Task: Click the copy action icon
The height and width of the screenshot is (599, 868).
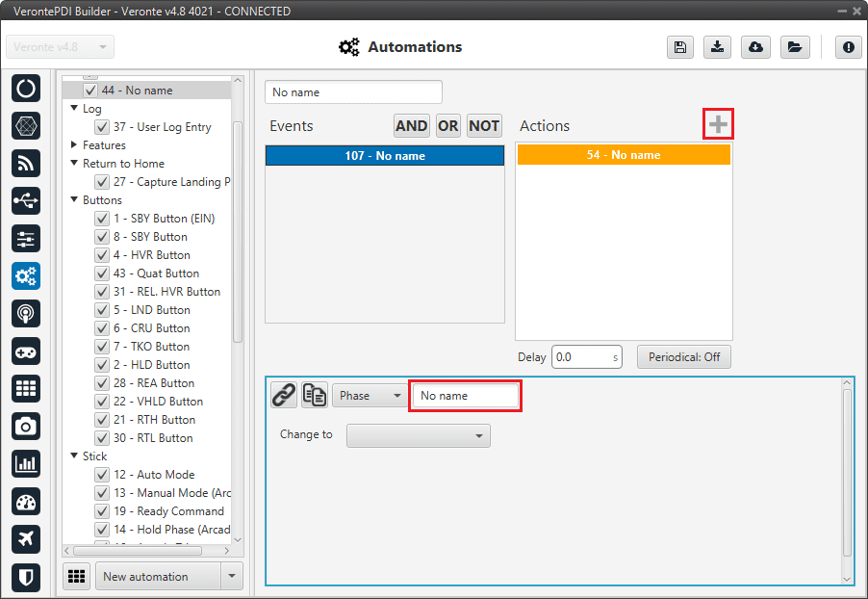Action: click(315, 395)
